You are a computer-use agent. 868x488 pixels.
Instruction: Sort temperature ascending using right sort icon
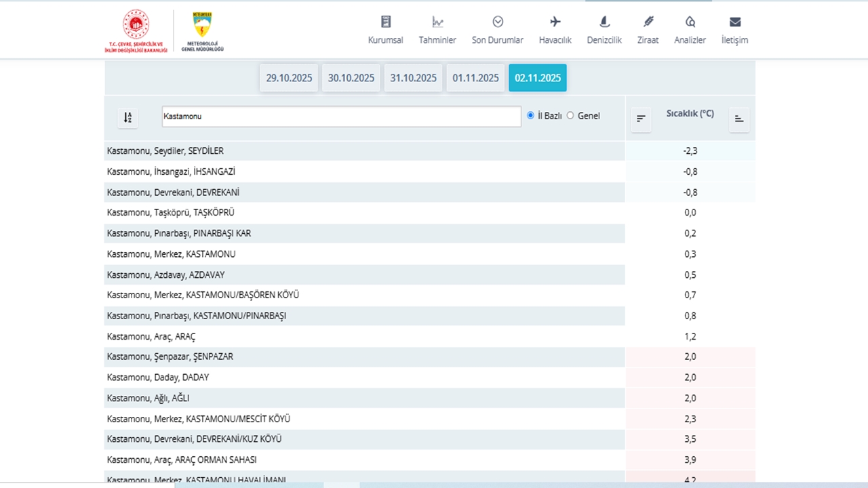(739, 119)
